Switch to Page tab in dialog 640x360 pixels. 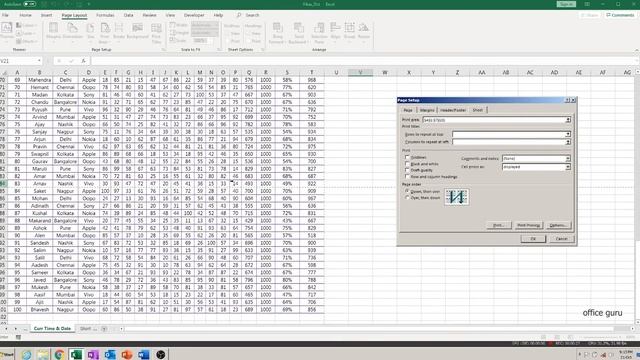(408, 110)
